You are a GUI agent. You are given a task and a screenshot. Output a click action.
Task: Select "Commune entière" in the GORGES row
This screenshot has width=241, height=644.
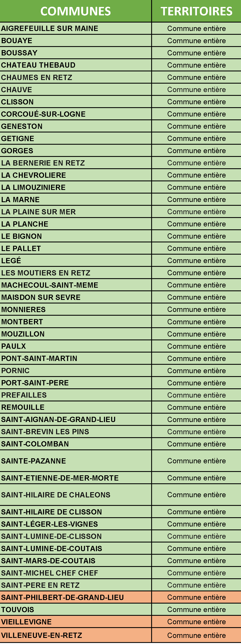pos(197,151)
